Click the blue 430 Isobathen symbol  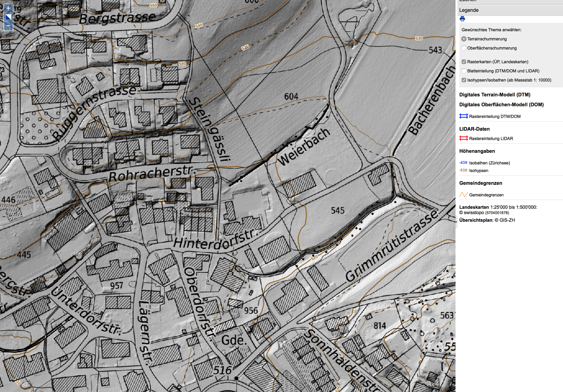pyautogui.click(x=463, y=163)
